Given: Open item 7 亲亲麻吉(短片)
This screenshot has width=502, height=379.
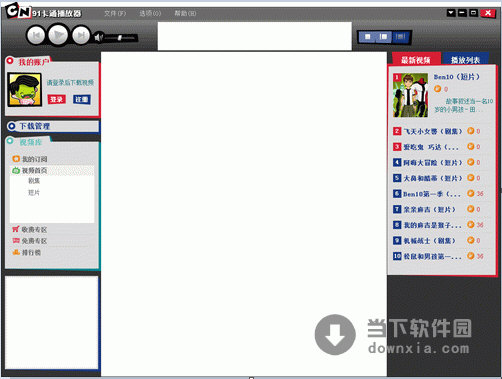Looking at the screenshot, I should [x=429, y=210].
